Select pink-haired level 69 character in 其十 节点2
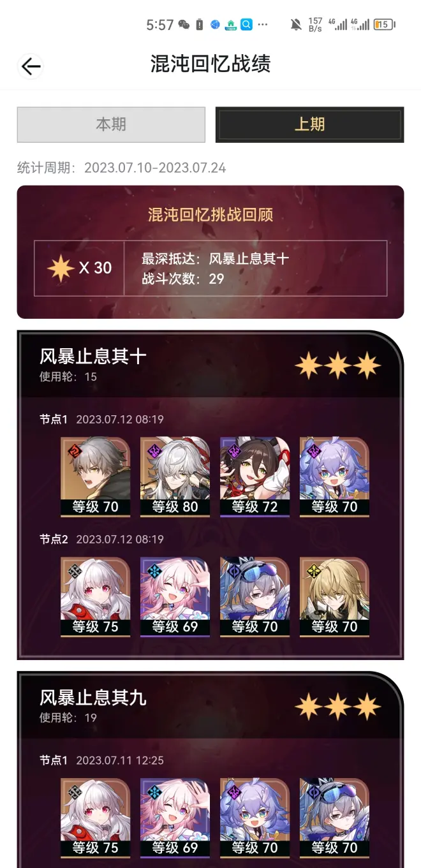This screenshot has height=868, width=421. (175, 597)
